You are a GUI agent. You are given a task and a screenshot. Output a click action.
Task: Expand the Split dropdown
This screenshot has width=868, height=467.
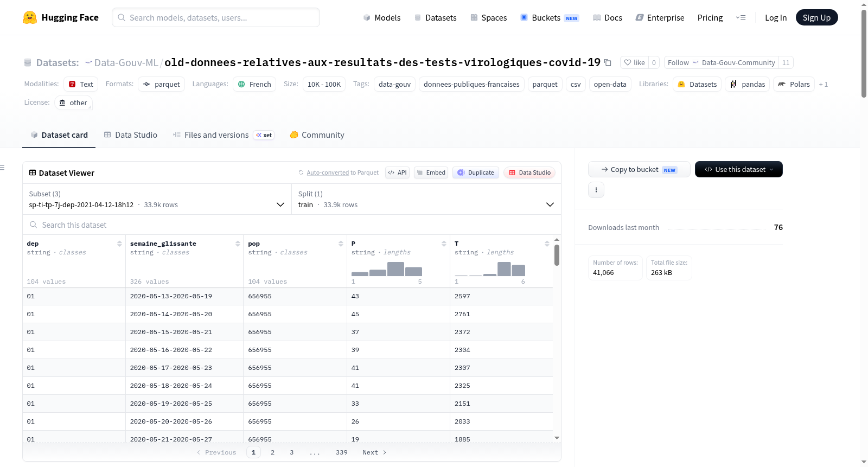tap(426, 199)
